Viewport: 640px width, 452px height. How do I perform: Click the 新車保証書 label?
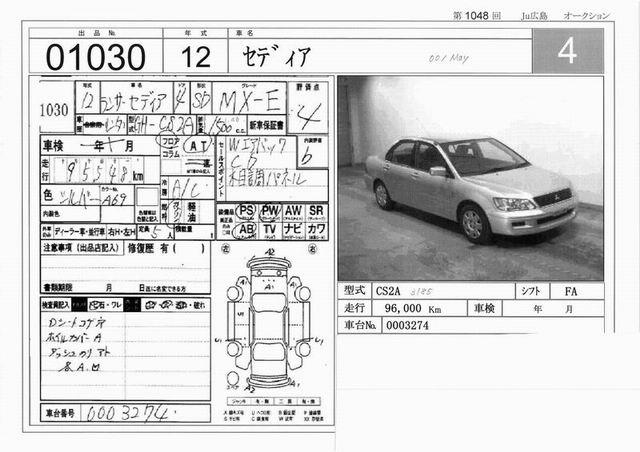267,125
